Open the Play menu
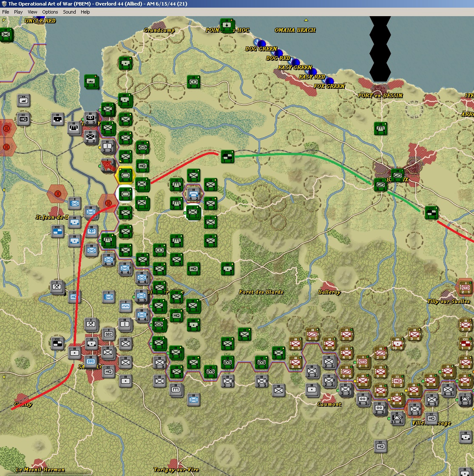 18,12
